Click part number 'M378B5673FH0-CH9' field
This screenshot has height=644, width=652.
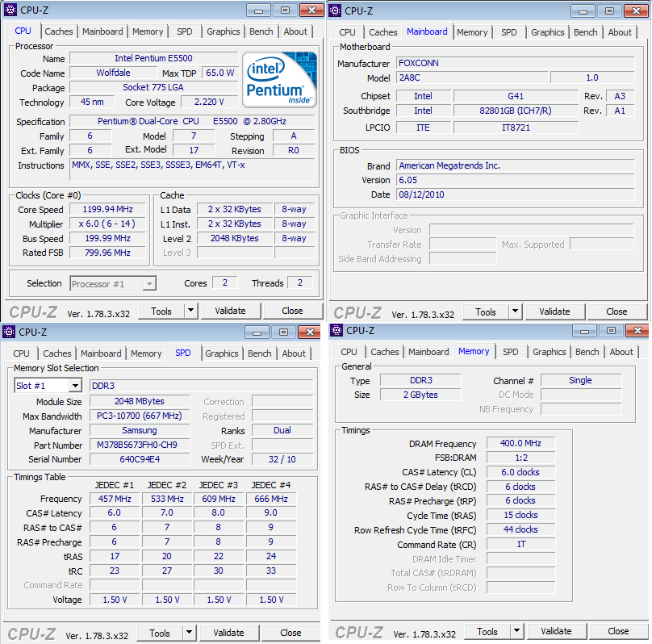[140, 445]
